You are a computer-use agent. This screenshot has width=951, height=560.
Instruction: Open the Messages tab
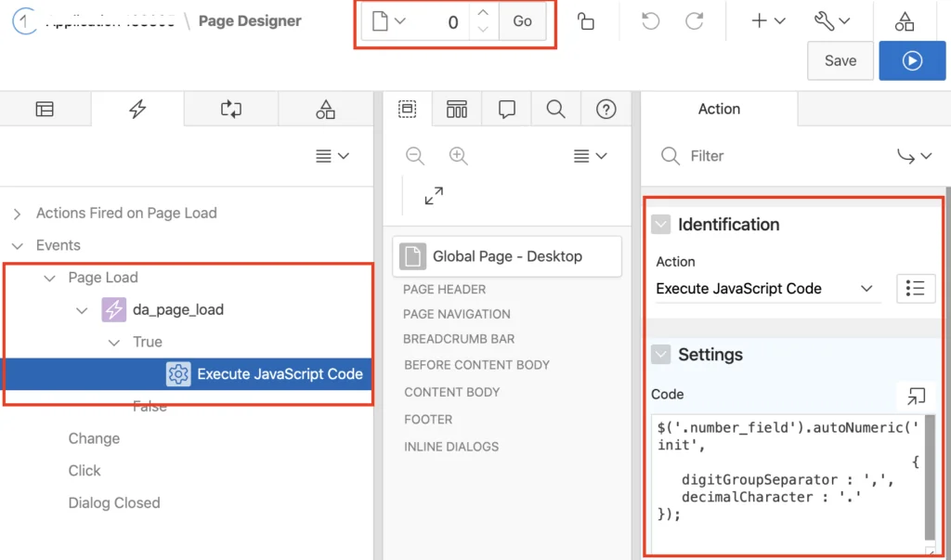click(506, 110)
